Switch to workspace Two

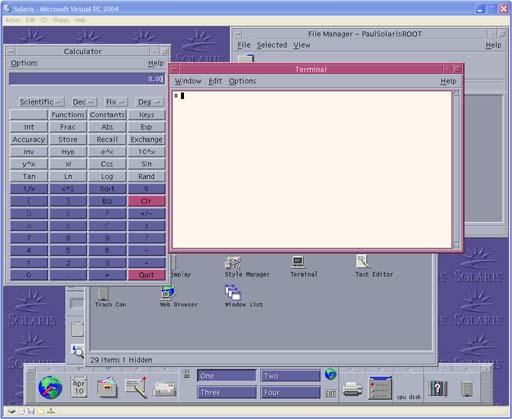coord(290,376)
